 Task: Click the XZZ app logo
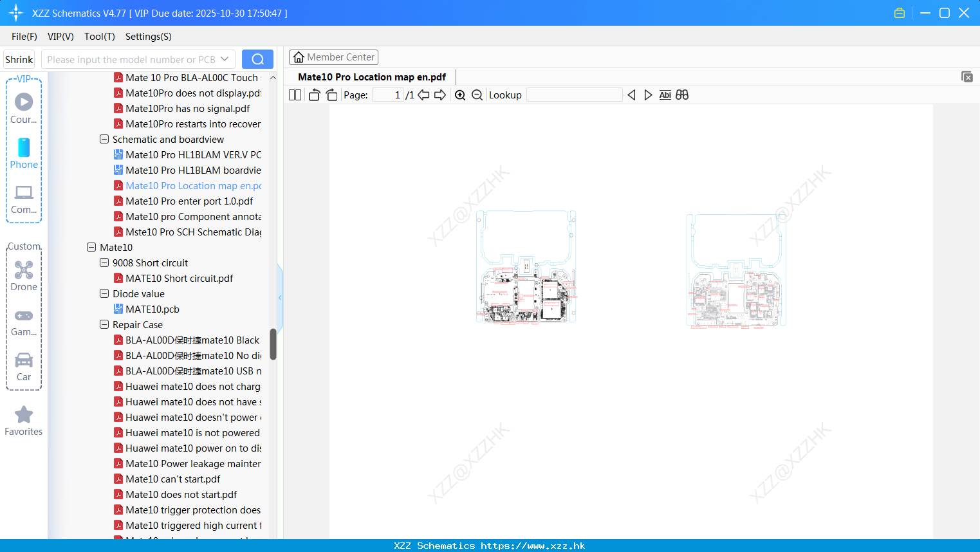click(x=16, y=13)
